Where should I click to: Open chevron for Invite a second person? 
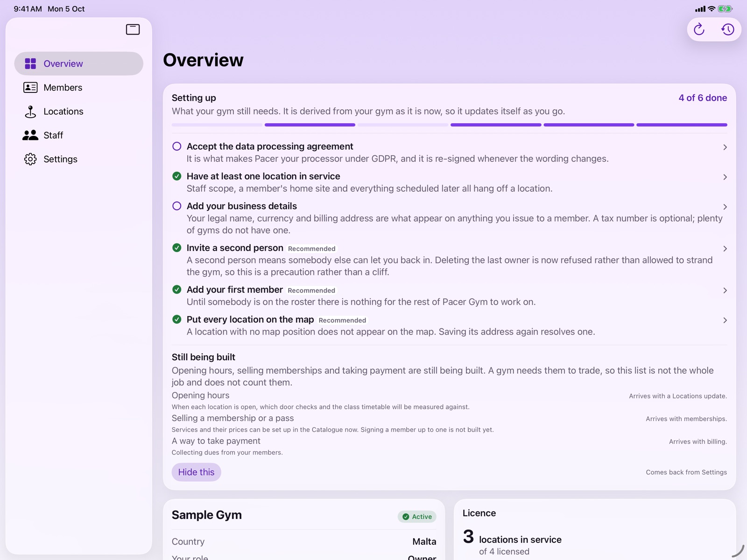click(x=725, y=249)
